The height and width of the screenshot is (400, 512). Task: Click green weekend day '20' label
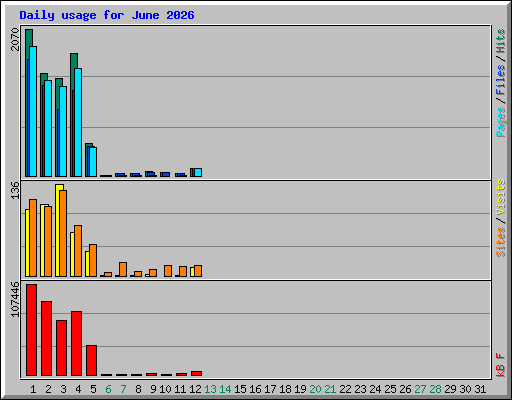coord(315,389)
